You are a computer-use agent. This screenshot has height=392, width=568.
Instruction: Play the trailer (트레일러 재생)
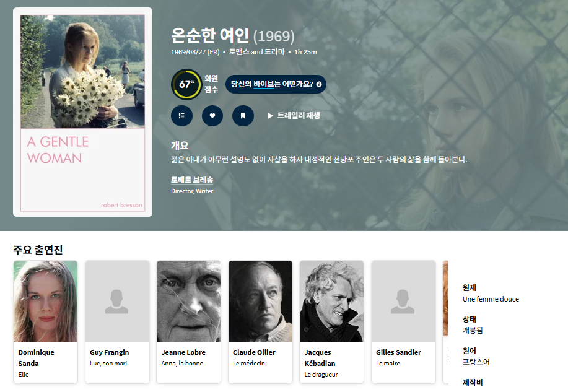point(294,116)
